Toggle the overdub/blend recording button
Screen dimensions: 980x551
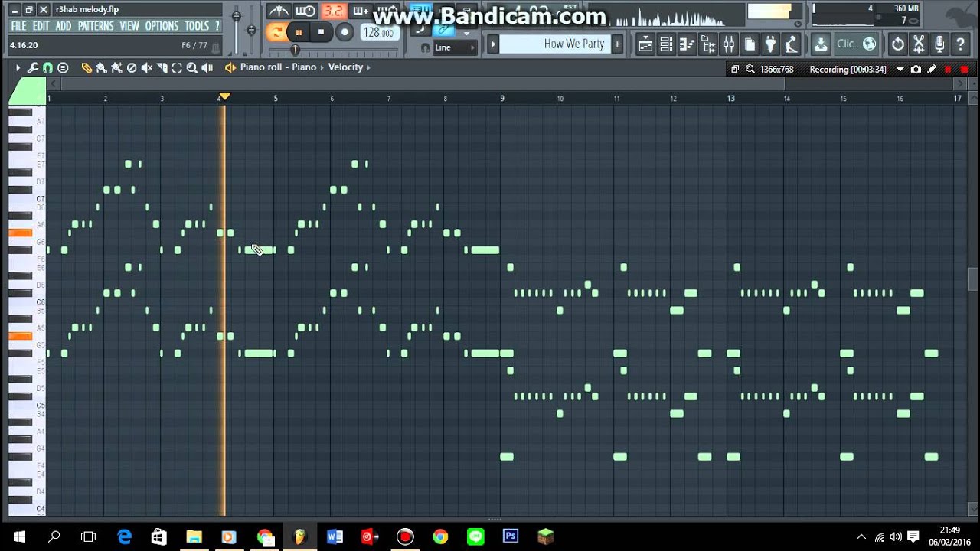pos(360,11)
